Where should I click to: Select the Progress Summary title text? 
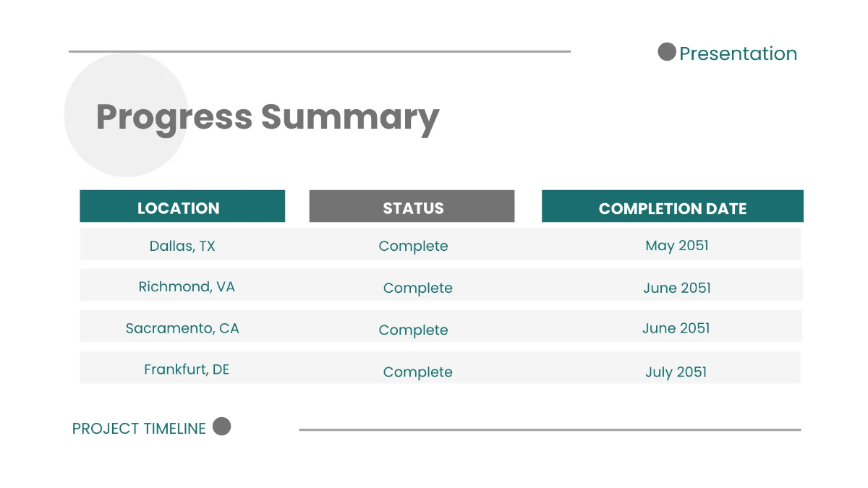[x=268, y=116]
